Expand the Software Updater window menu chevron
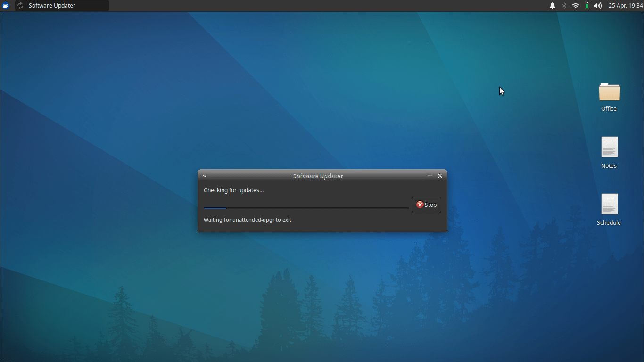Image resolution: width=644 pixels, height=362 pixels. (x=205, y=176)
